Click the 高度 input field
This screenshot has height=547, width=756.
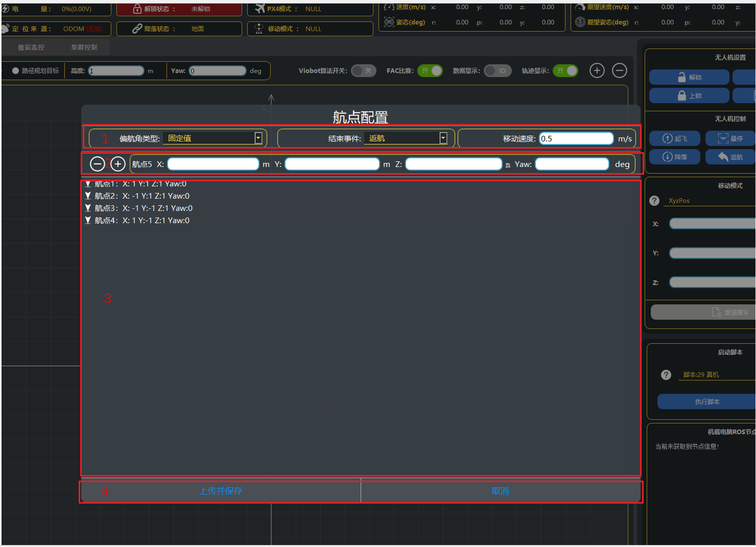(116, 71)
